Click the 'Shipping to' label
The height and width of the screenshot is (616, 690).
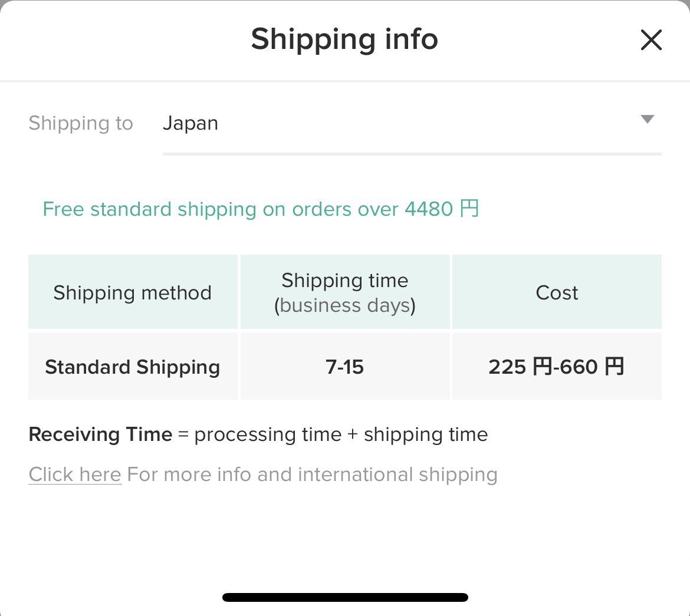pyautogui.click(x=80, y=123)
